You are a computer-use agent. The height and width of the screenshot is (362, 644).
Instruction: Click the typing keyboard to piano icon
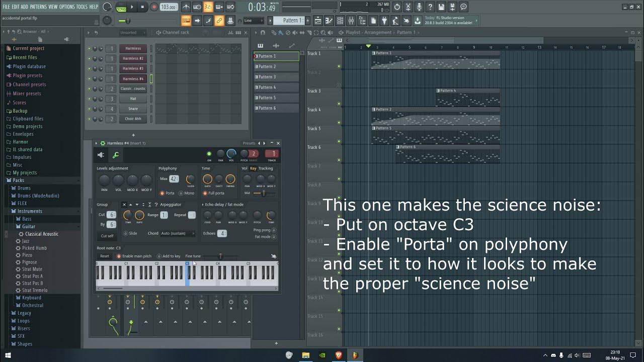[186, 21]
